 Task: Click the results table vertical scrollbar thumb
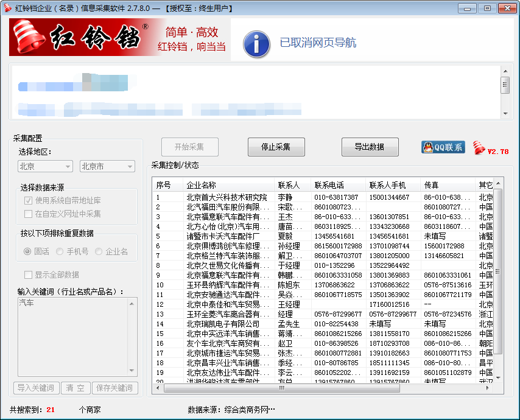pyautogui.click(x=497, y=271)
